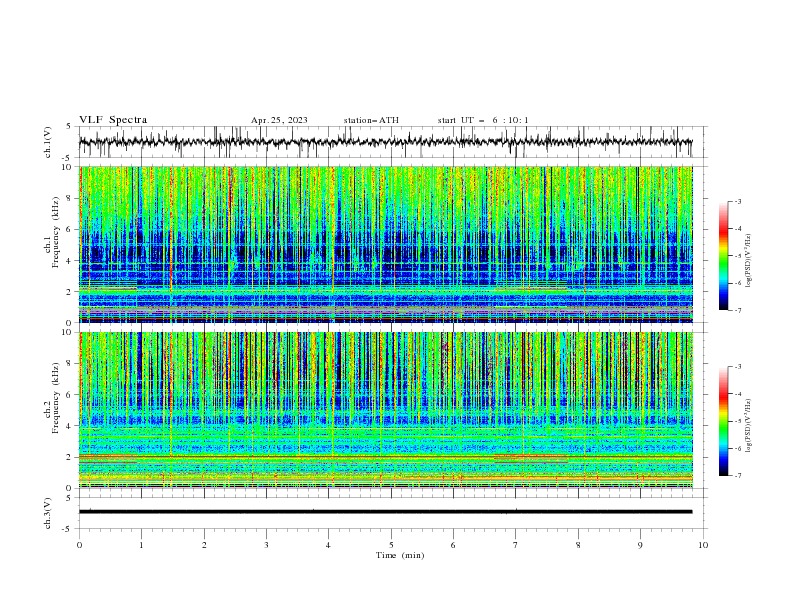The image size is (792, 612).
Task: Click the ch.1 frequency spectrogram panel
Action: click(x=386, y=244)
